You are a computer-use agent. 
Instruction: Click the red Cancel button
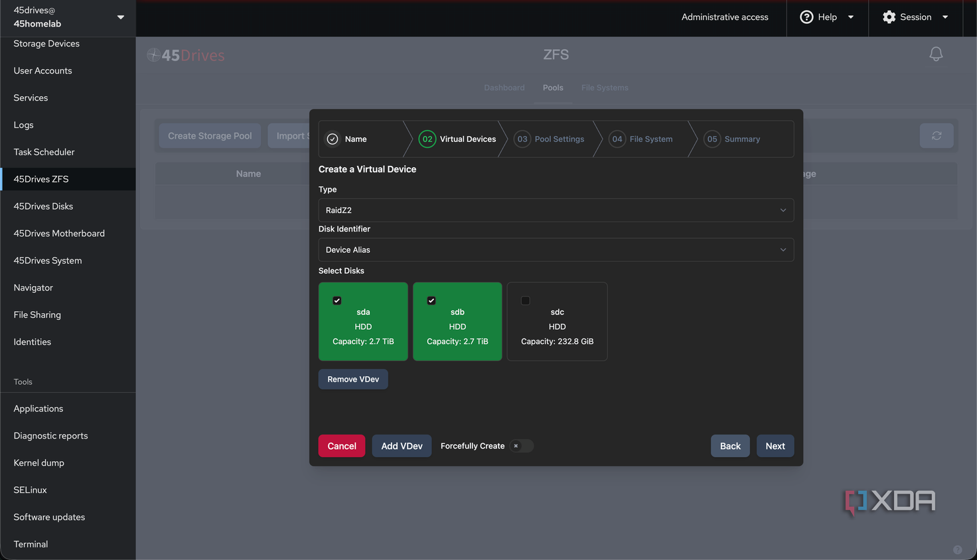click(x=342, y=446)
